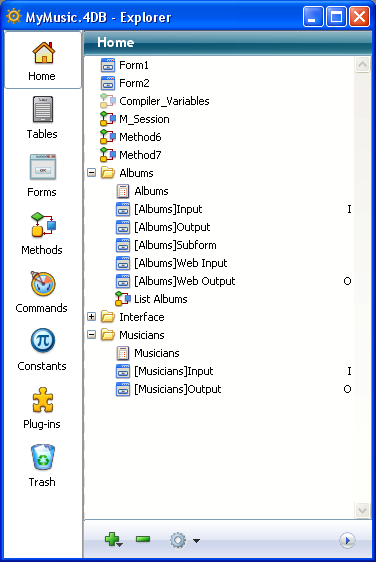376x562 pixels.
Task: Click the green minus delete button
Action: point(143,539)
